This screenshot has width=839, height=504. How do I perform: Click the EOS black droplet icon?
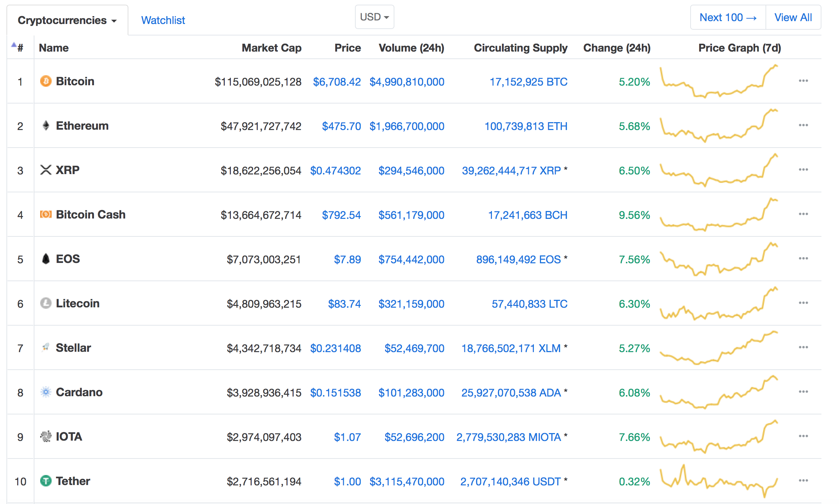[46, 259]
